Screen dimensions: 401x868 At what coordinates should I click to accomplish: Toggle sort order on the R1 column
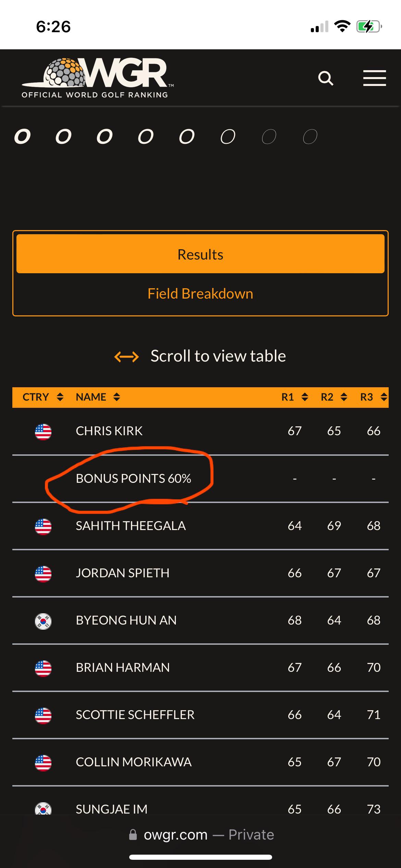305,397
